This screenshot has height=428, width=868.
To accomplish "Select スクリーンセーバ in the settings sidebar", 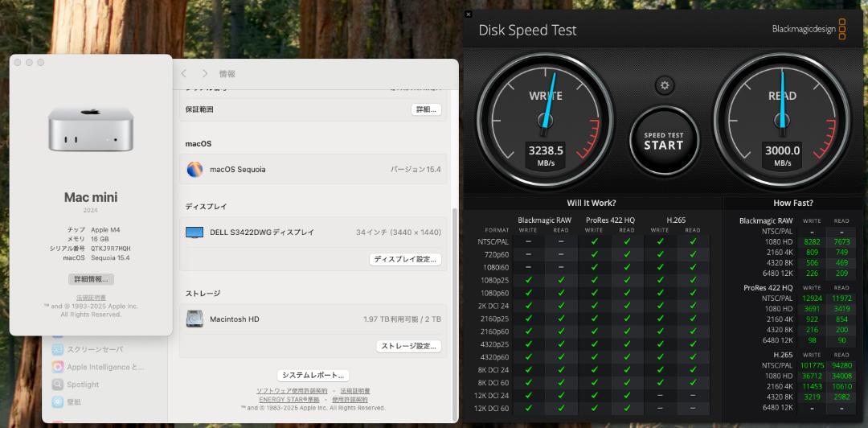I will tap(95, 350).
